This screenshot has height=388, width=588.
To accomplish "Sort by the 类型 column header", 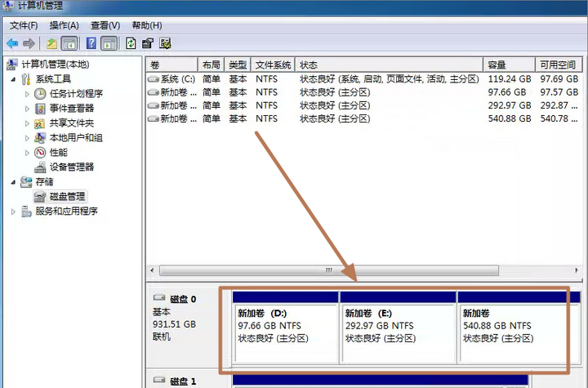I will 238,65.
